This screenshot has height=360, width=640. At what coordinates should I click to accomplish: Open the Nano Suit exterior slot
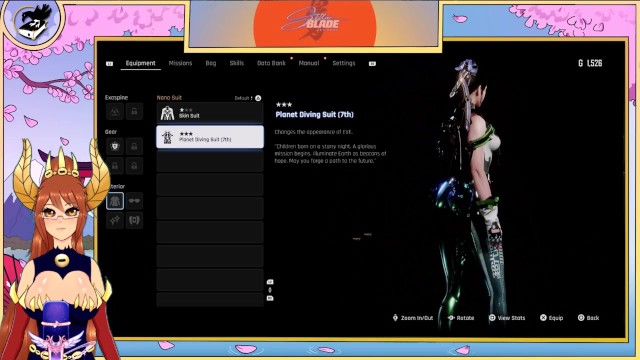[115, 201]
